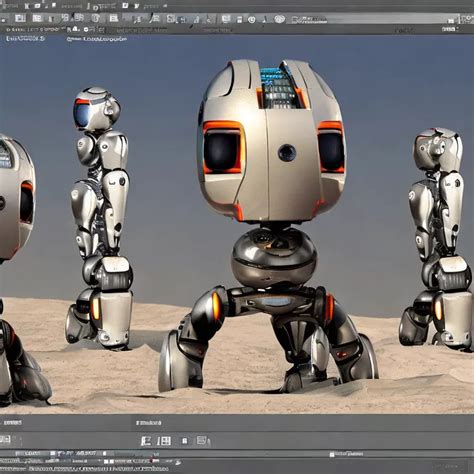
Task: Click the clock-shaped circular toolbar icon
Action: [252, 20]
